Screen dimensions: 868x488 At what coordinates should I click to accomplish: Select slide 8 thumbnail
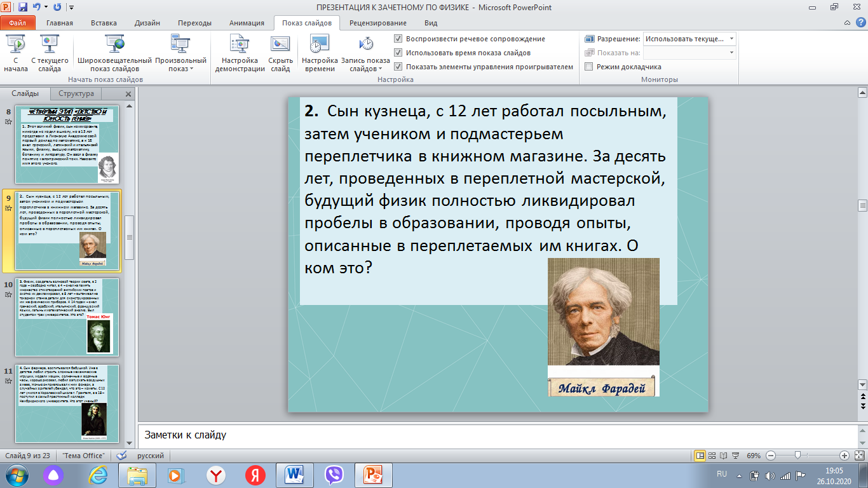click(67, 144)
